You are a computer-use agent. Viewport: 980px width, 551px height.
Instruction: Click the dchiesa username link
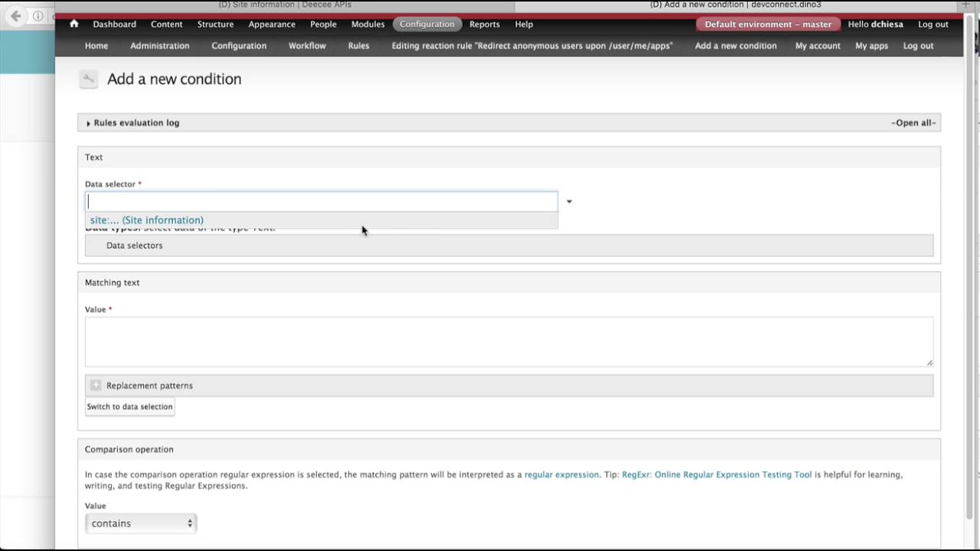coord(887,24)
